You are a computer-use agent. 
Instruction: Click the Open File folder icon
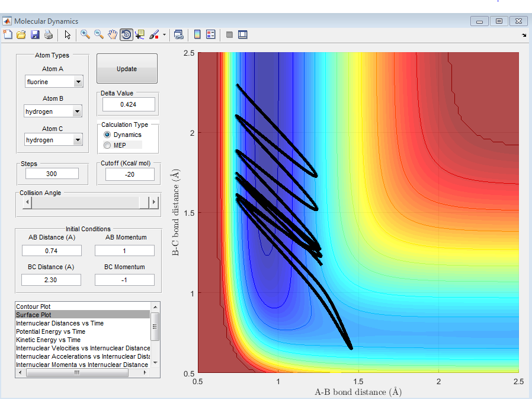[21, 35]
